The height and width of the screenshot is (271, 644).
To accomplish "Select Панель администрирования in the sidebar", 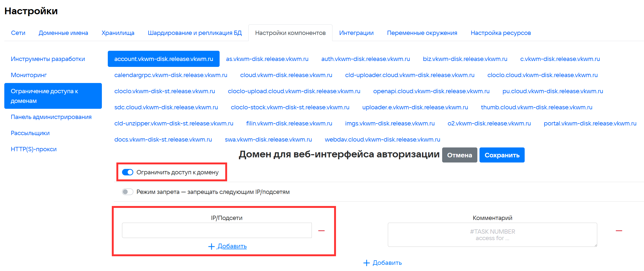I will (51, 117).
